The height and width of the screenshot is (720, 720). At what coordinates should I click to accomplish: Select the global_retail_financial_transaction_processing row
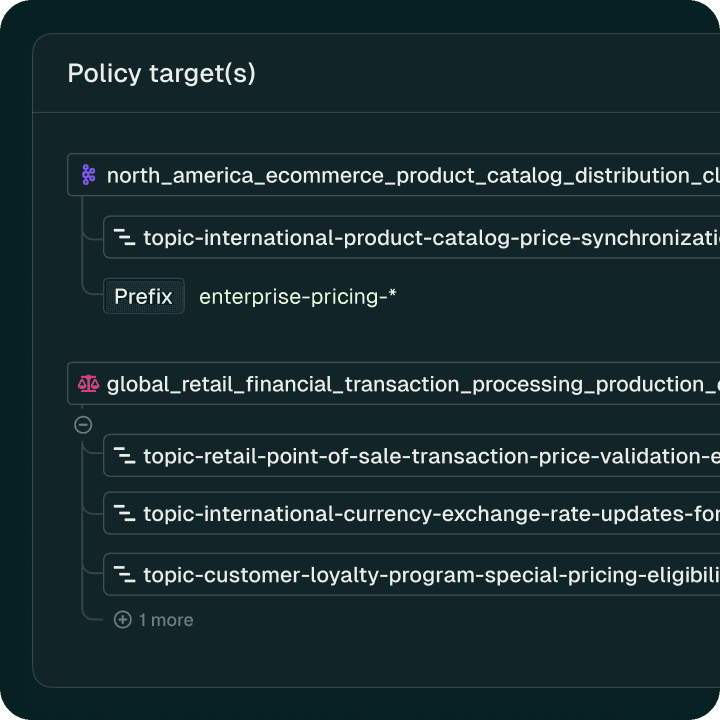pos(400,384)
